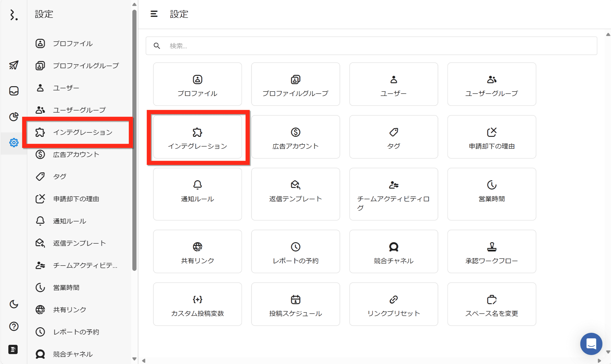The width and height of the screenshot is (611, 364).
Task: Click the 検索 search input field
Action: point(371,46)
